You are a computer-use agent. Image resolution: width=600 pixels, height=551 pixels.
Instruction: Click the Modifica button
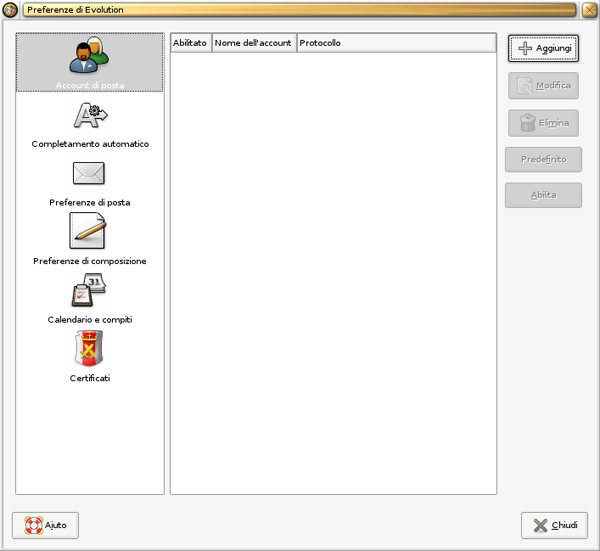[543, 86]
